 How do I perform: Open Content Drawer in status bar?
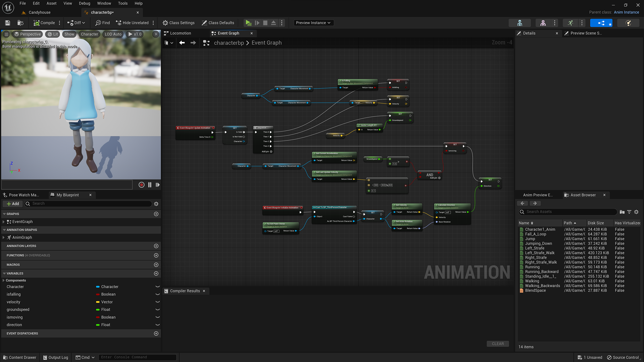[20, 358]
